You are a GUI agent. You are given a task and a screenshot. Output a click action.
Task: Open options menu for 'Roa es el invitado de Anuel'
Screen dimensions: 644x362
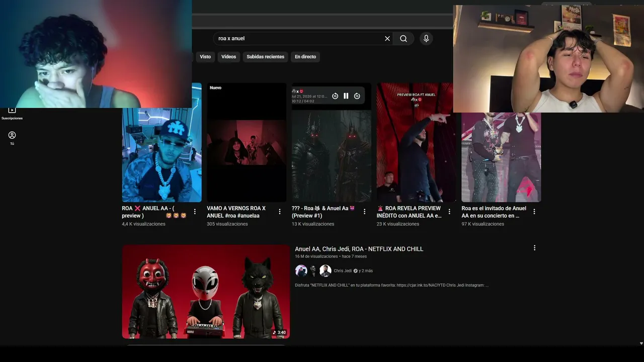[x=534, y=212]
